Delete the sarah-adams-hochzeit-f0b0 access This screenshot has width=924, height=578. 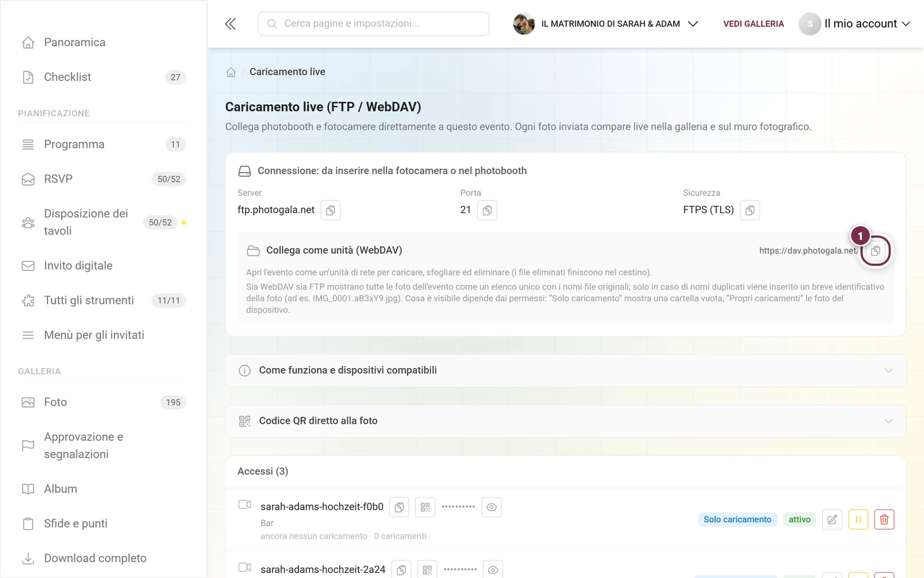884,520
